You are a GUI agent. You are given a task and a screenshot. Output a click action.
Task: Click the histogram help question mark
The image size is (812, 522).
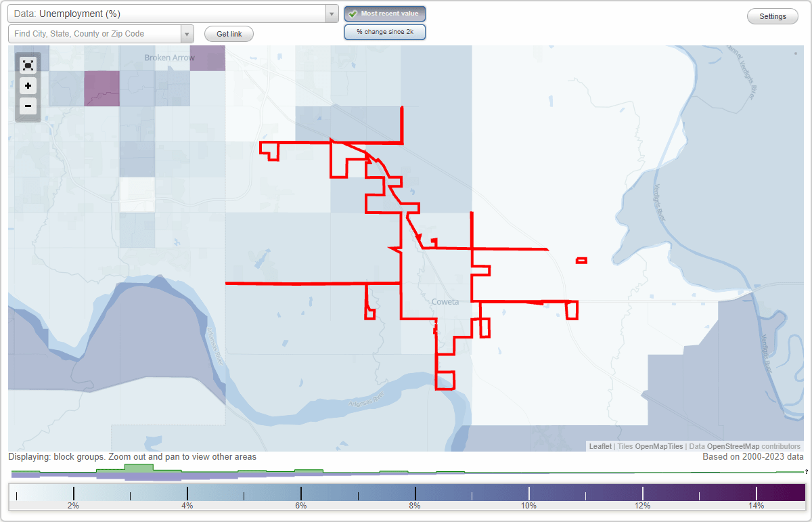coord(807,471)
